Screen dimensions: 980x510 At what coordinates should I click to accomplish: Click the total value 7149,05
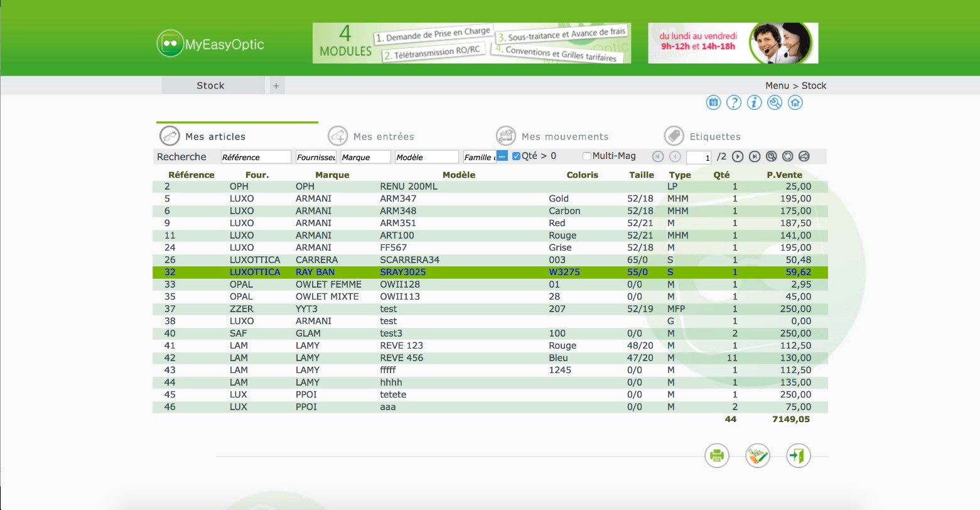[791, 419]
